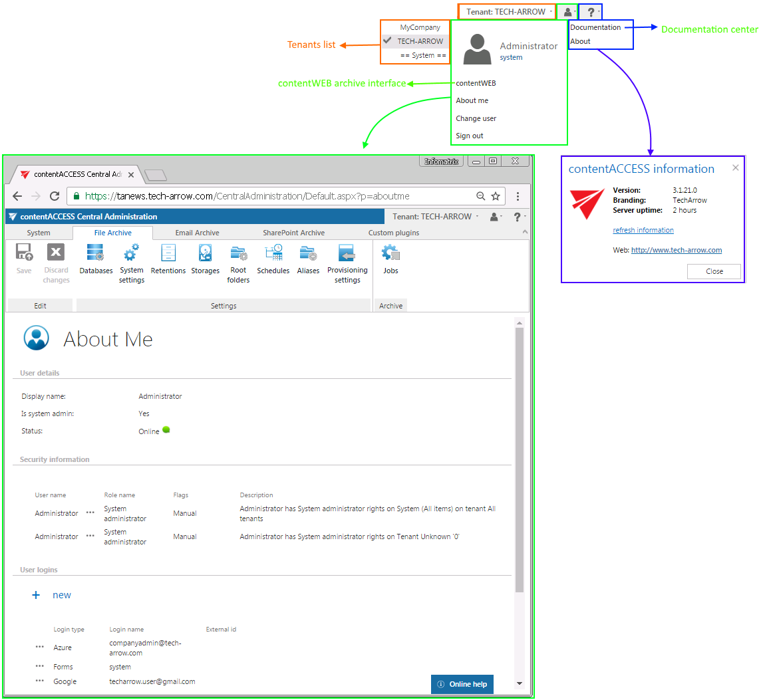The width and height of the screenshot is (763, 700).
Task: Open options dots for second Administrator role row
Action: coord(90,536)
